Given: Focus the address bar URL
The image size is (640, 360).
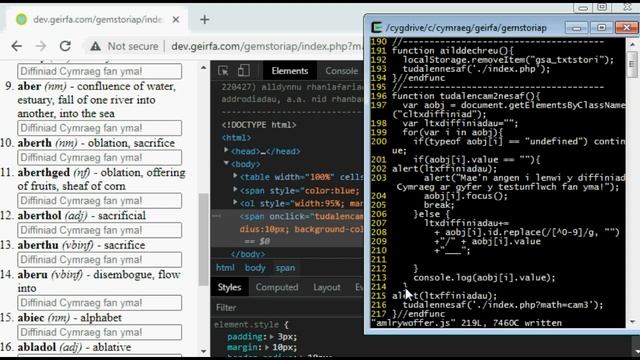Looking at the screenshot, I should coord(267,46).
